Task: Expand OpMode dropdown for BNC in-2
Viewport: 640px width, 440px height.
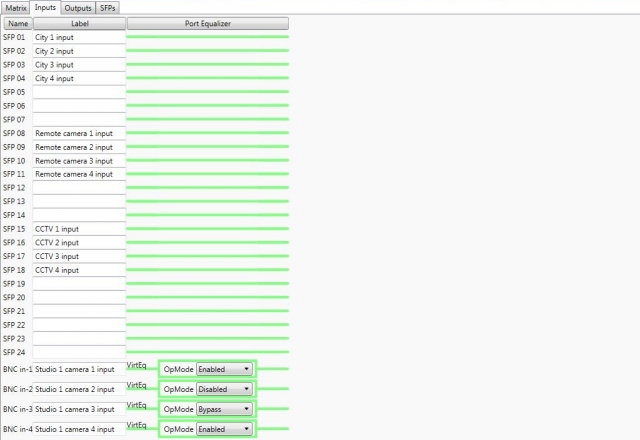Action: 224,389
